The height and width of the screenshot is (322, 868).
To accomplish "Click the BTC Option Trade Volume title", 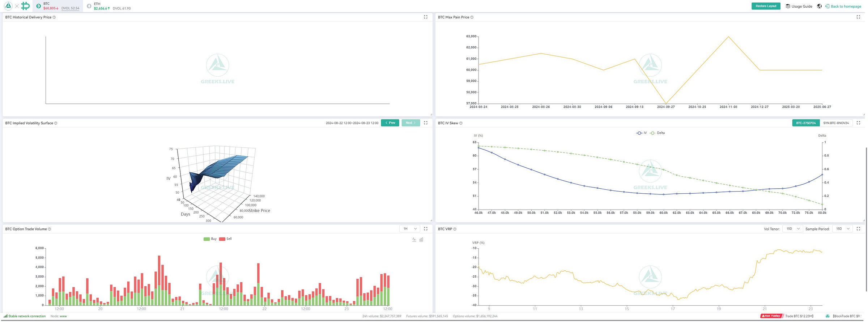I will (x=26, y=229).
